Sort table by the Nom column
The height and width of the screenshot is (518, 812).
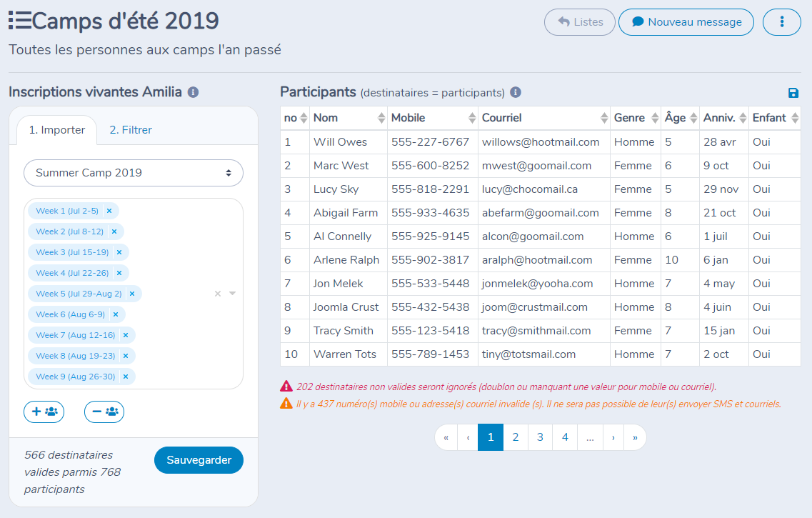(349, 118)
